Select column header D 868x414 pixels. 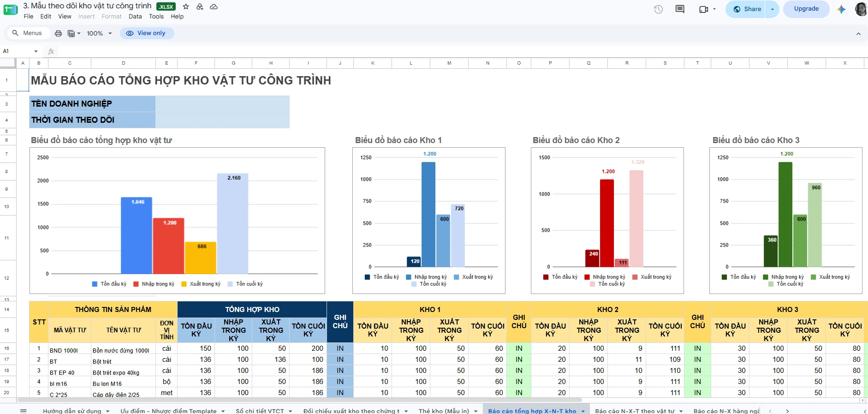(124, 63)
